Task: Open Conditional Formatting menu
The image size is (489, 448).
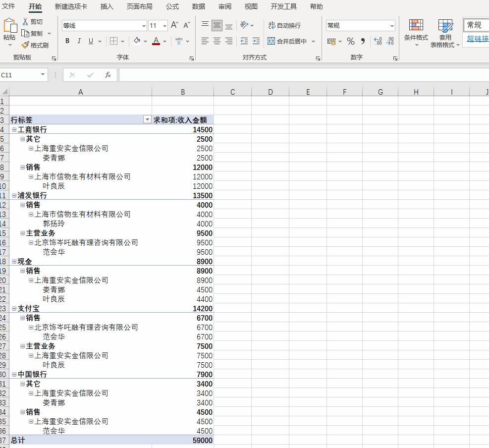Action: (416, 33)
